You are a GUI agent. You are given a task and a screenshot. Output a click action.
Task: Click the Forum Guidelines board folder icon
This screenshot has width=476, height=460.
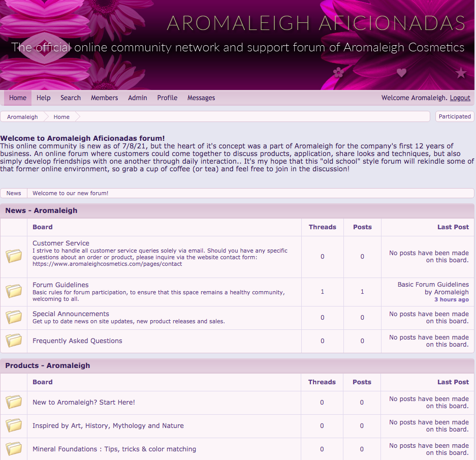coord(14,291)
